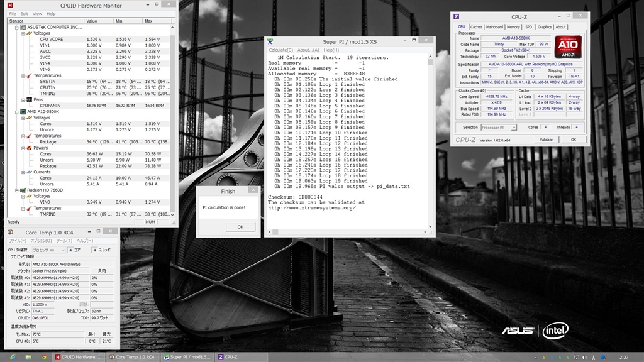The width and height of the screenshot is (644, 362).
Task: Collapse Fans node in Hardware Monitor
Action: point(23,100)
